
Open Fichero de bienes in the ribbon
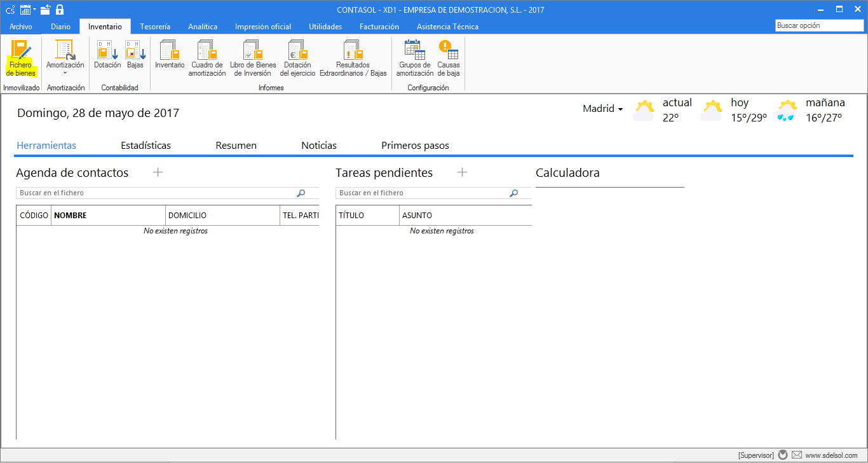pyautogui.click(x=21, y=58)
